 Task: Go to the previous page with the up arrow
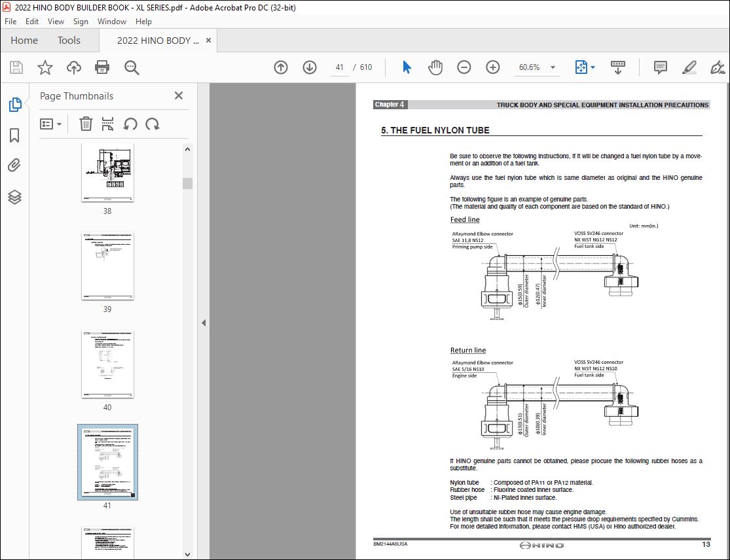click(281, 67)
